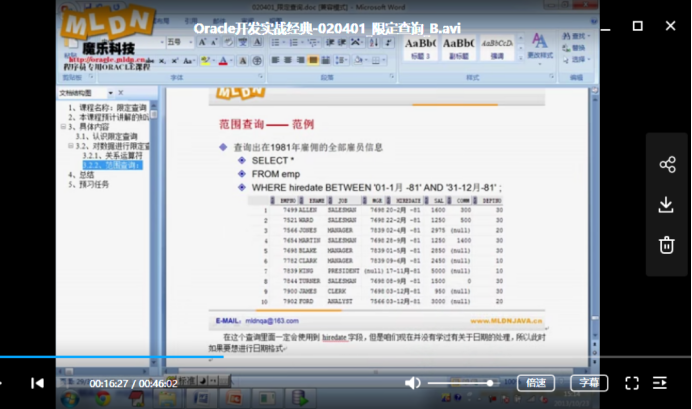Image resolution: width=692 pixels, height=409 pixels.
Task: Close the document map pane
Action: click(120, 93)
